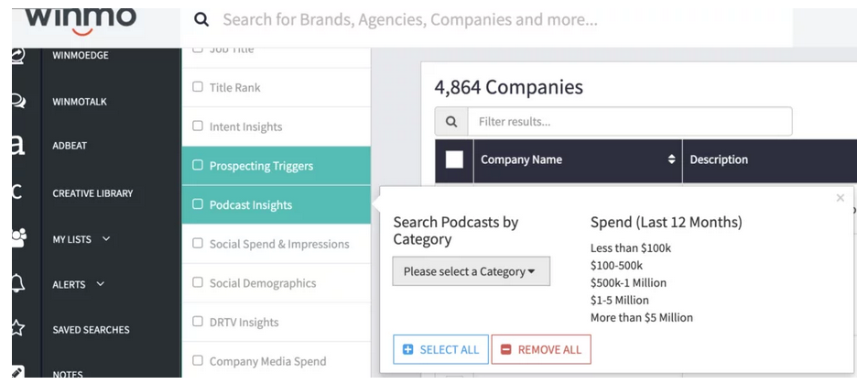Click the search magnifier icon in top bar

[x=202, y=19]
